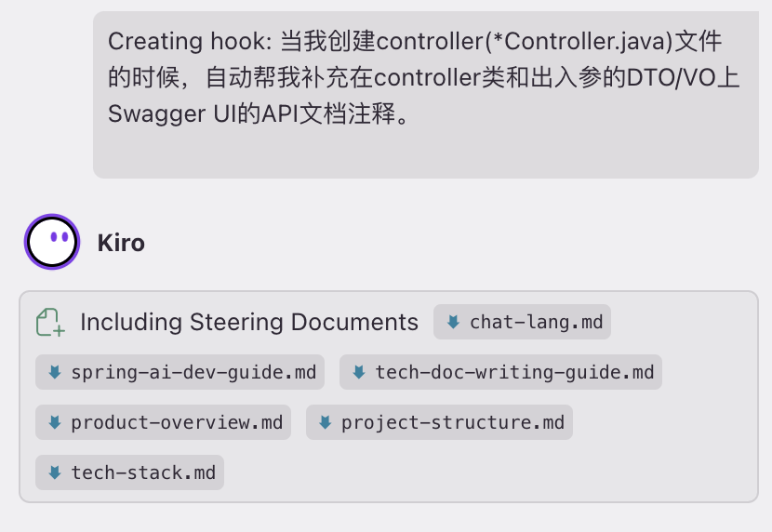This screenshot has width=772, height=532.
Task: Click the Kiro name label
Action: 121,244
